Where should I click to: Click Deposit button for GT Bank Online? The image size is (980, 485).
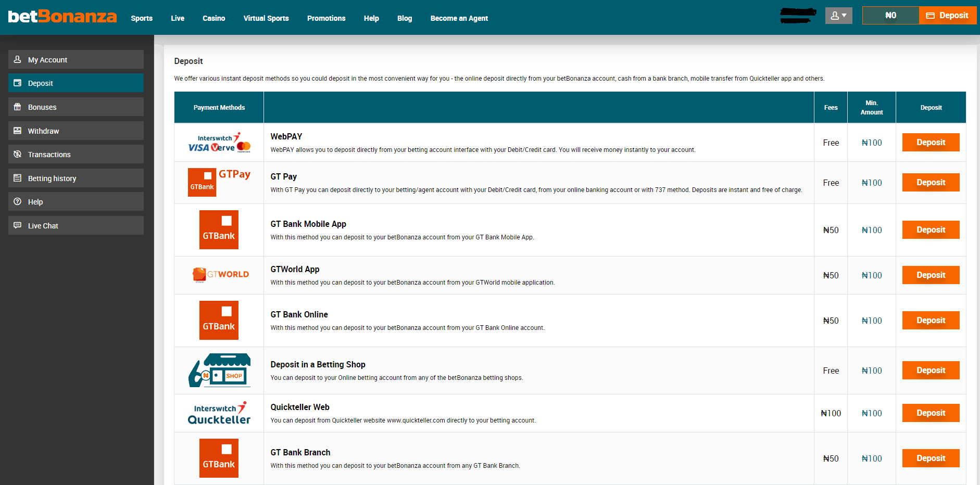coord(931,321)
